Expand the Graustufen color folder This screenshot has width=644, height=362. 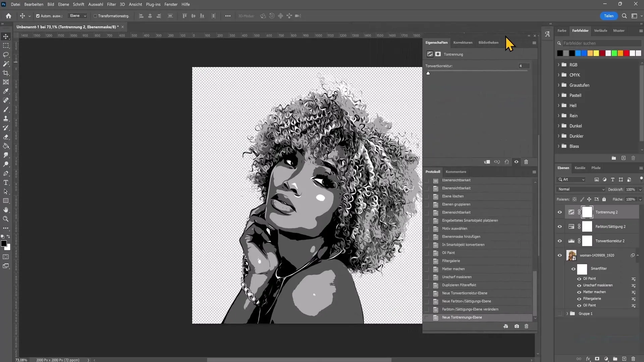[x=558, y=85]
